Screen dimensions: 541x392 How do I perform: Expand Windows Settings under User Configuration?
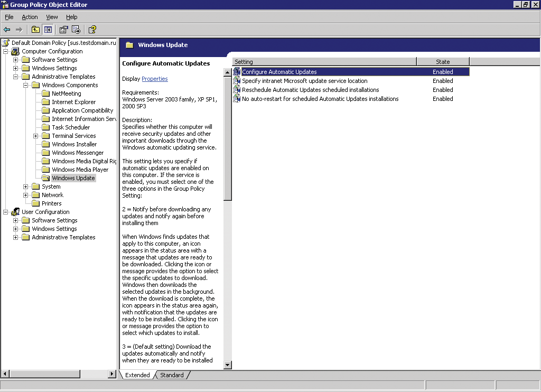15,229
